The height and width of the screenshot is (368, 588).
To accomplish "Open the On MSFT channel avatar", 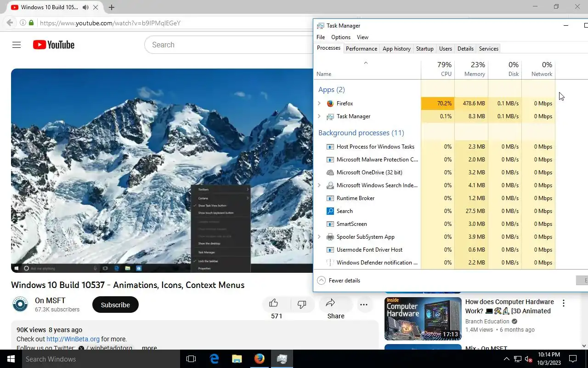I will coord(20,305).
